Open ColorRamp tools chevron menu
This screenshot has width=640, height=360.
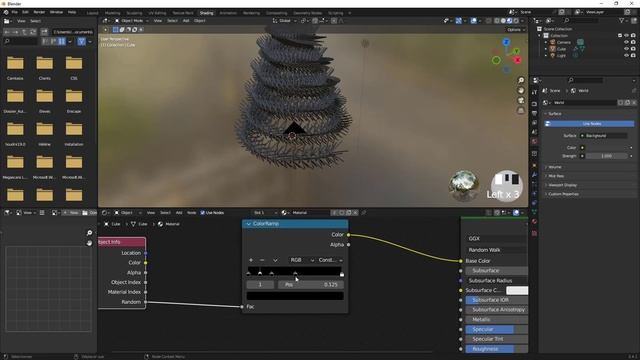pyautogui.click(x=276, y=260)
